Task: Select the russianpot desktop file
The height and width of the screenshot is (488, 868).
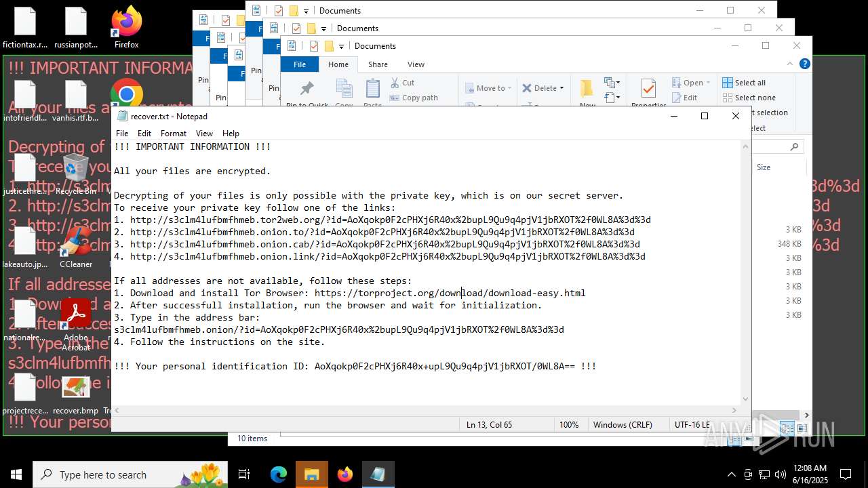Action: [x=76, y=27]
